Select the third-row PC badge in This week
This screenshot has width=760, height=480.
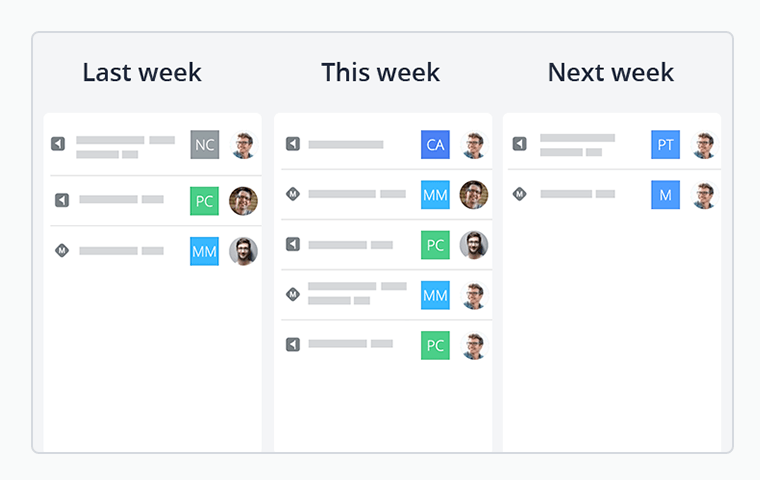[x=435, y=245]
